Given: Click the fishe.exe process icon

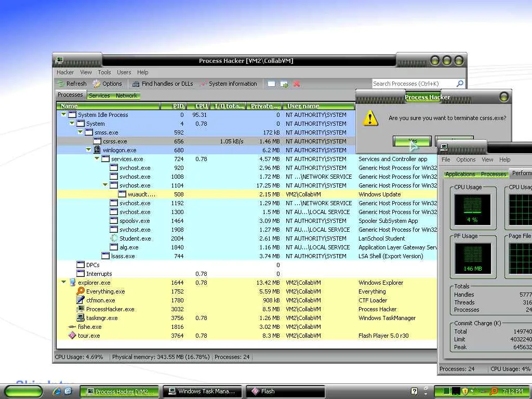Looking at the screenshot, I should pos(72,327).
